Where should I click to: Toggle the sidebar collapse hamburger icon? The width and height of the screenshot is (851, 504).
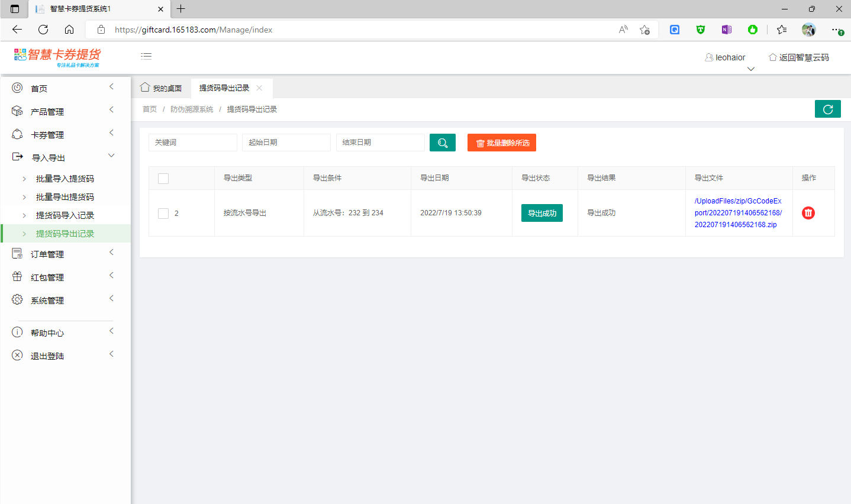146,56
